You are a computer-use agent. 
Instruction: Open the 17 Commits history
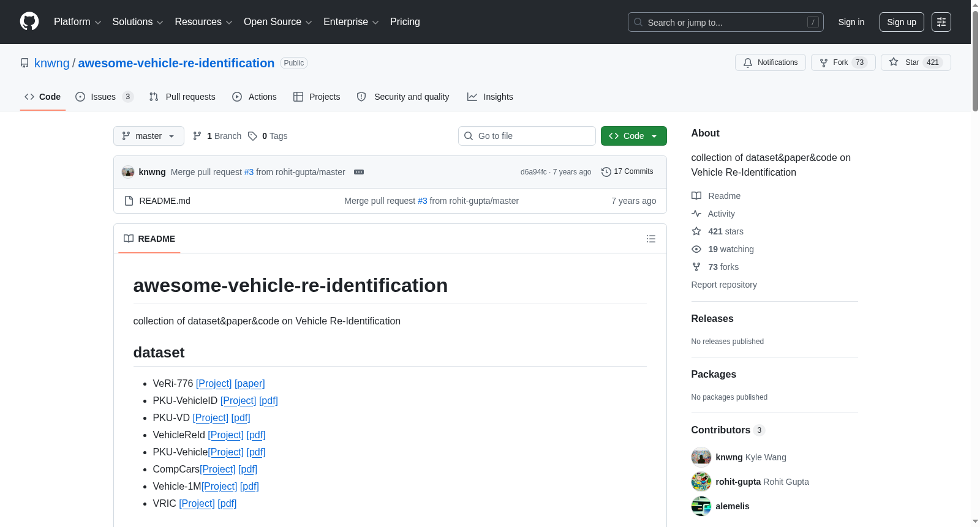[x=627, y=171]
